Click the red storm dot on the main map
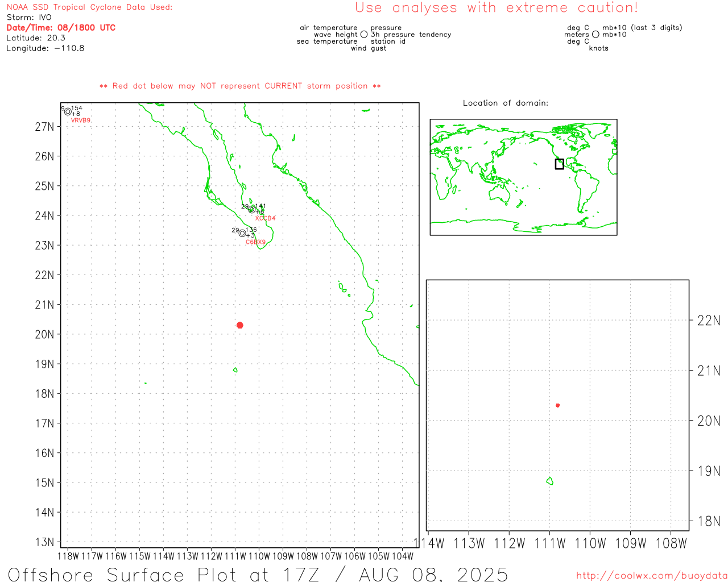728x582 pixels. coord(240,325)
